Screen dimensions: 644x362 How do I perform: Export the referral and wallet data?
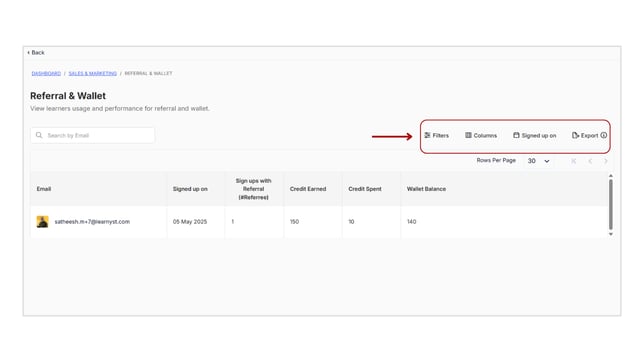(585, 135)
